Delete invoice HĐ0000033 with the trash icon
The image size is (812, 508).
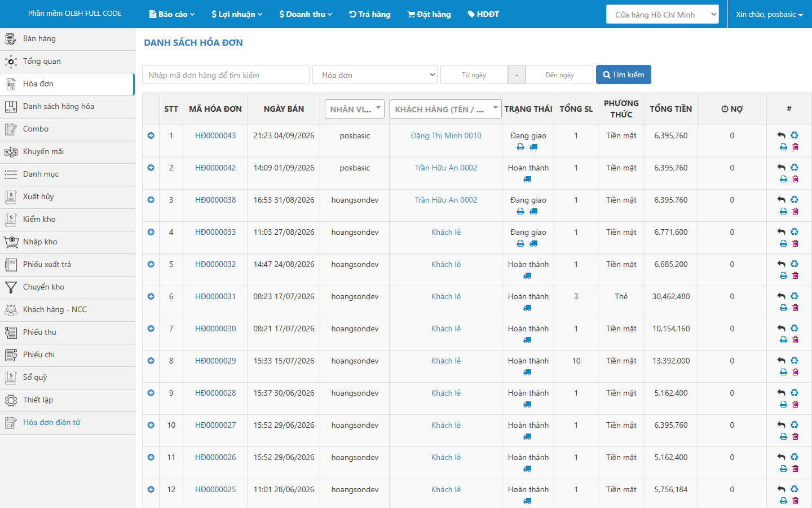[796, 243]
